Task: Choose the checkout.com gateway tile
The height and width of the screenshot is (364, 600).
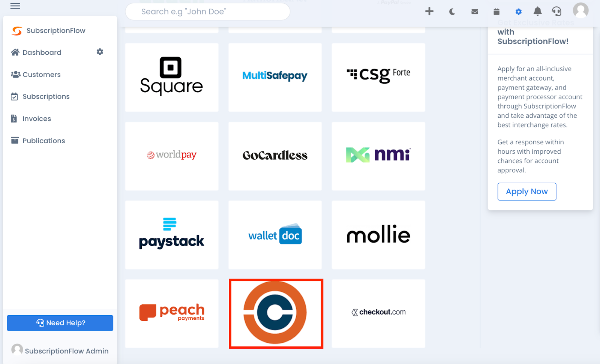Action: click(x=378, y=313)
